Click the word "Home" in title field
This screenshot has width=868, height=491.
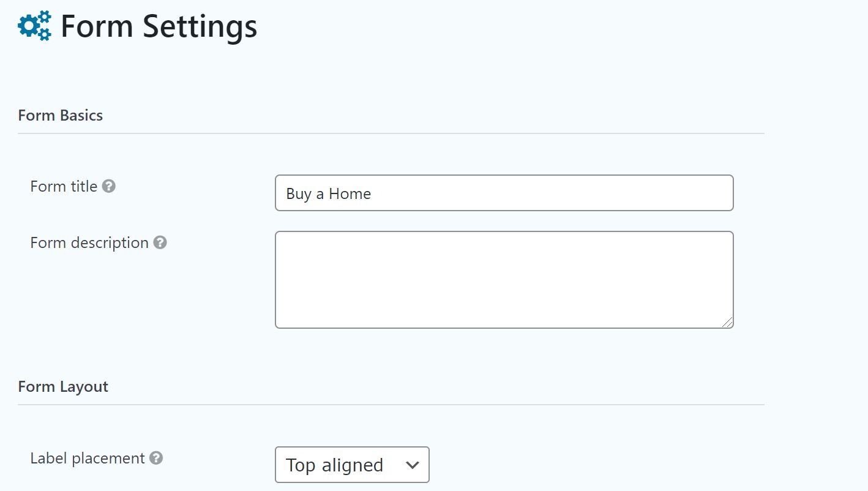pyautogui.click(x=350, y=194)
